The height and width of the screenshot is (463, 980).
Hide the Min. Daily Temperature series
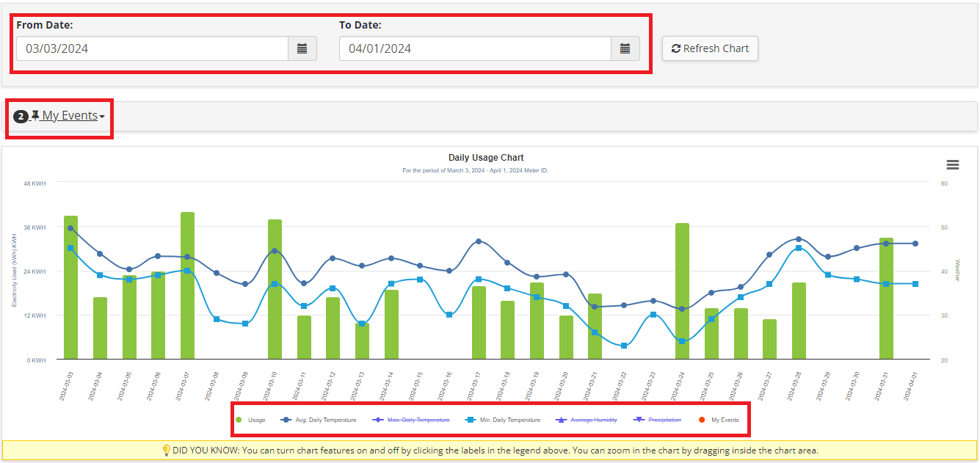point(509,420)
